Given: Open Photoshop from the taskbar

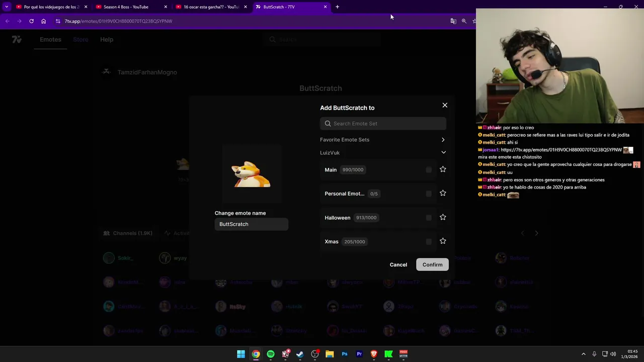Looking at the screenshot, I should point(345,354).
